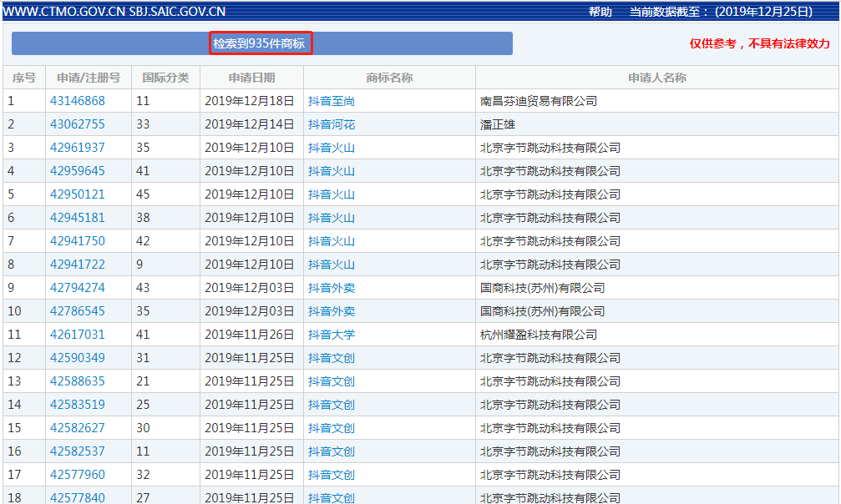Click the 国际分类 column header
This screenshot has height=504, width=841.
pos(165,78)
